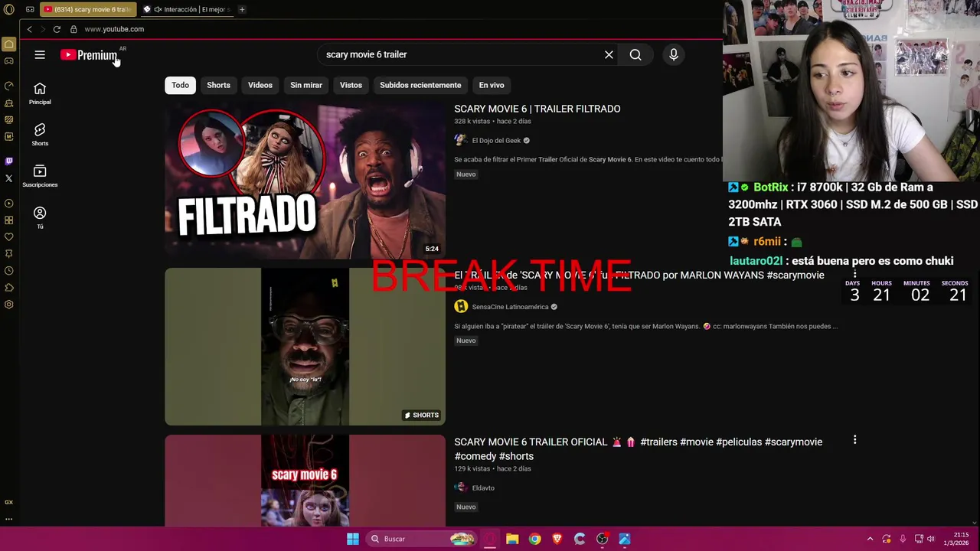The height and width of the screenshot is (551, 980).
Task: Reload the current page
Action: coord(57,29)
